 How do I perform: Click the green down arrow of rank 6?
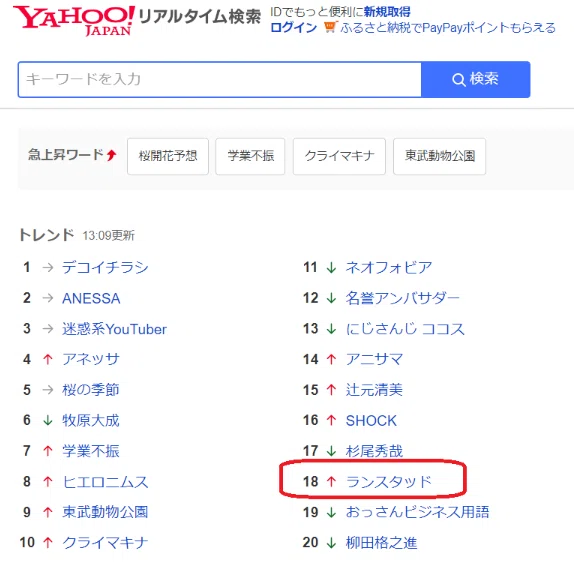point(48,421)
